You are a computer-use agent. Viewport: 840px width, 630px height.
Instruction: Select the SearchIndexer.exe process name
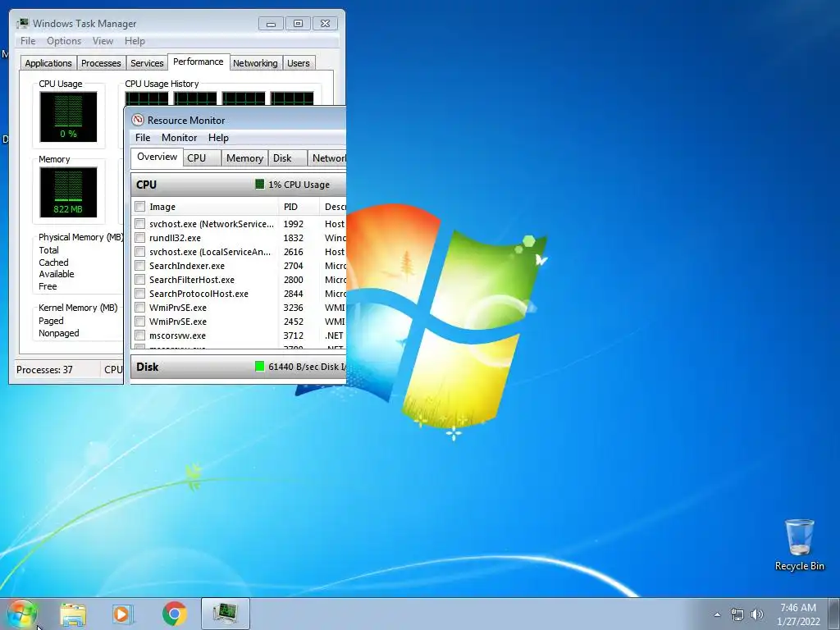click(187, 266)
